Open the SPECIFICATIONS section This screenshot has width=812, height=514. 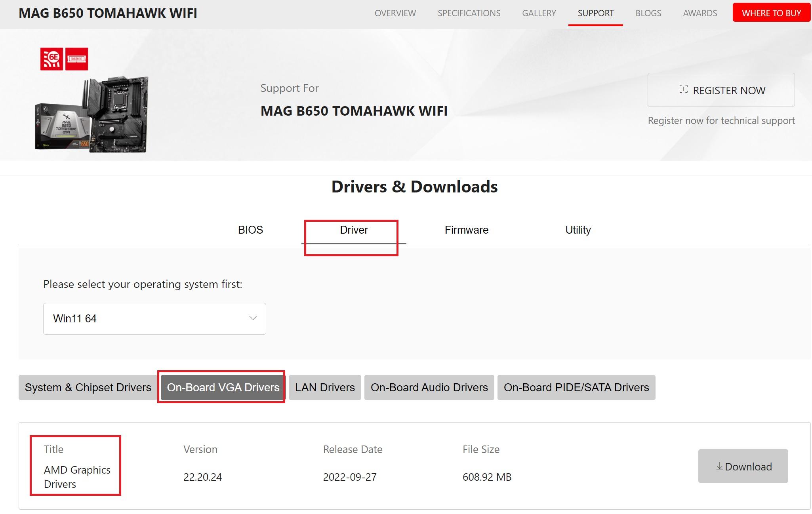pyautogui.click(x=469, y=13)
